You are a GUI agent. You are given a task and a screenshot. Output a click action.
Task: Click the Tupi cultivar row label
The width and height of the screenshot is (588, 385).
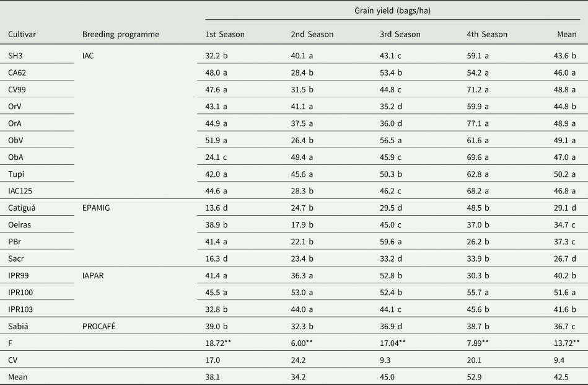coord(16,172)
